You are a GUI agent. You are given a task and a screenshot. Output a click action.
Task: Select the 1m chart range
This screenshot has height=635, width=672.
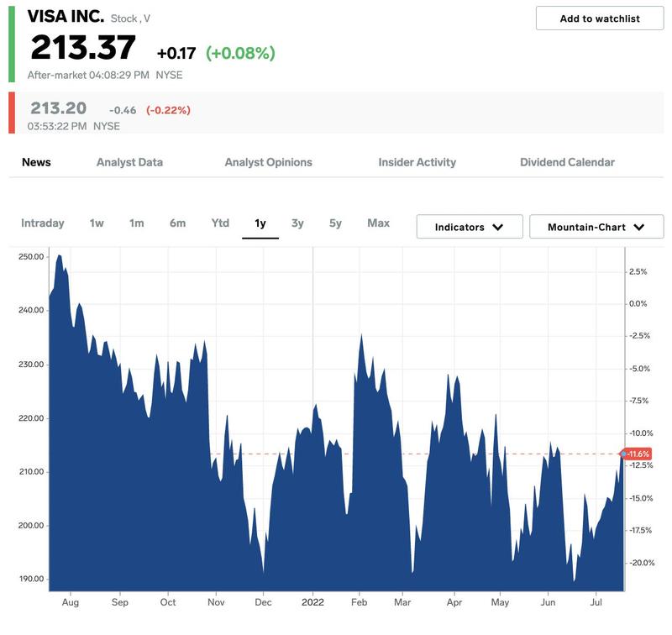click(137, 223)
